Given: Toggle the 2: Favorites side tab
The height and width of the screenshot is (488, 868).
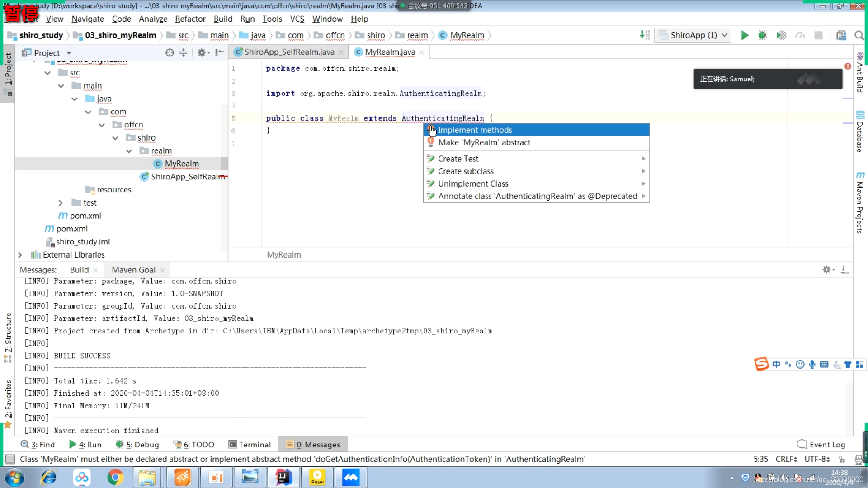Looking at the screenshot, I should pyautogui.click(x=8, y=404).
